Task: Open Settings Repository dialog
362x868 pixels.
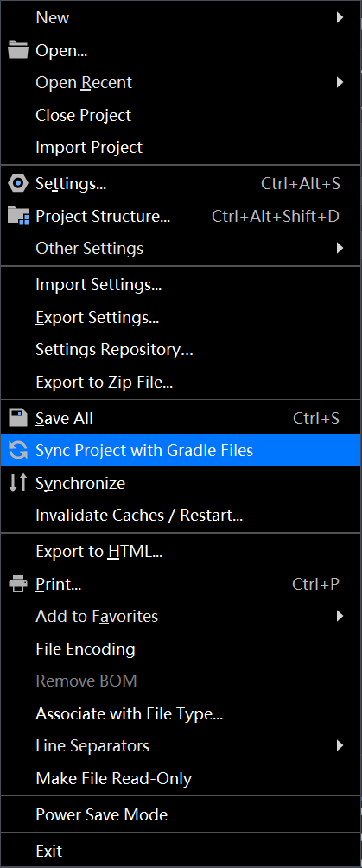Action: (181, 349)
